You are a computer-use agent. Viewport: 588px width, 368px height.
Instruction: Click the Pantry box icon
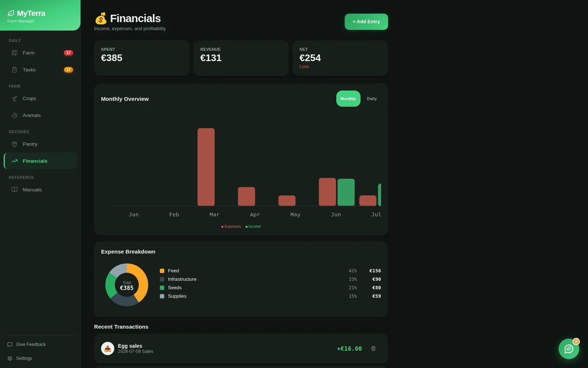tap(15, 144)
